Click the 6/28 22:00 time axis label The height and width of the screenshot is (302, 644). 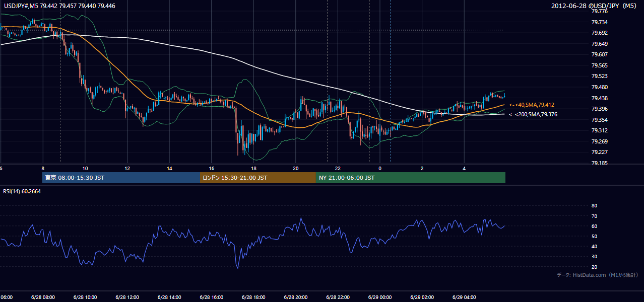338,297
